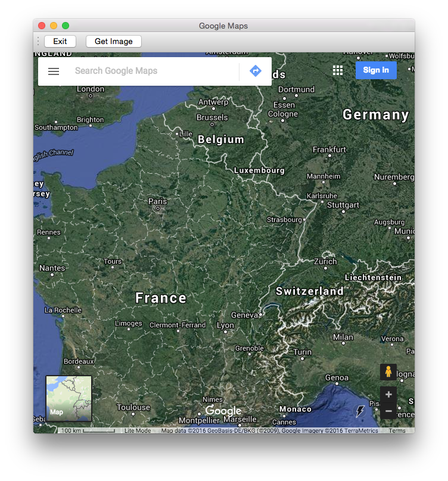Click the Essen city label

(284, 105)
